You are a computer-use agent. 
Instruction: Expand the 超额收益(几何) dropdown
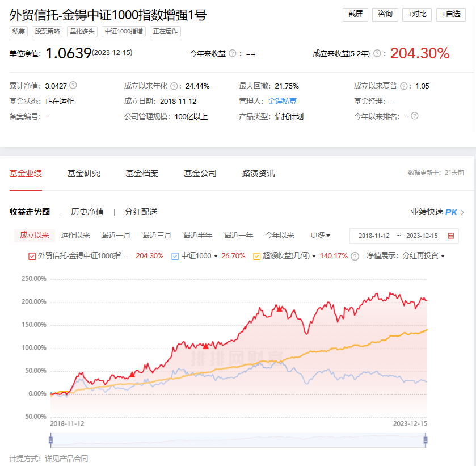click(314, 257)
